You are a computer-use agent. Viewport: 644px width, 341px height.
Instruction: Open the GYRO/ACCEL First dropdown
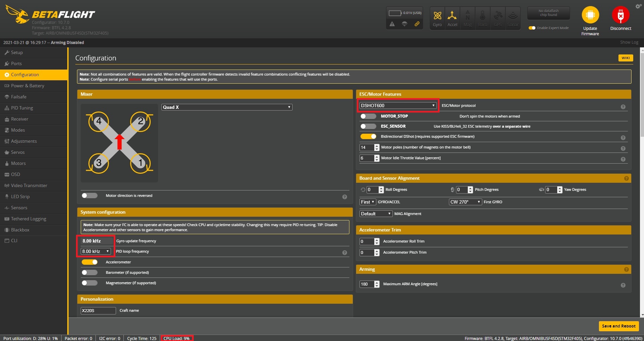(x=368, y=202)
